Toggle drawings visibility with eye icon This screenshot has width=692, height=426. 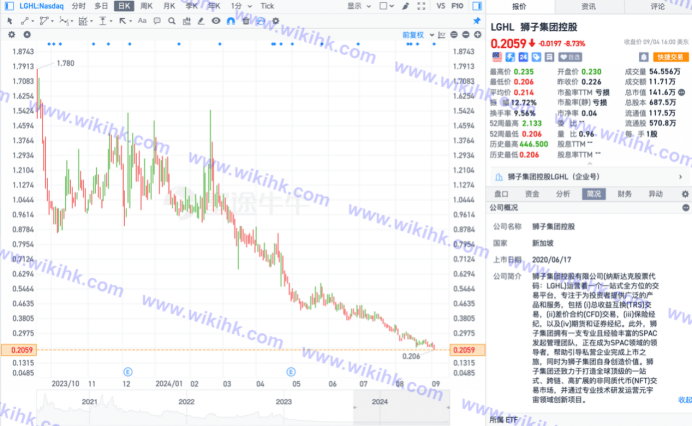point(216,21)
